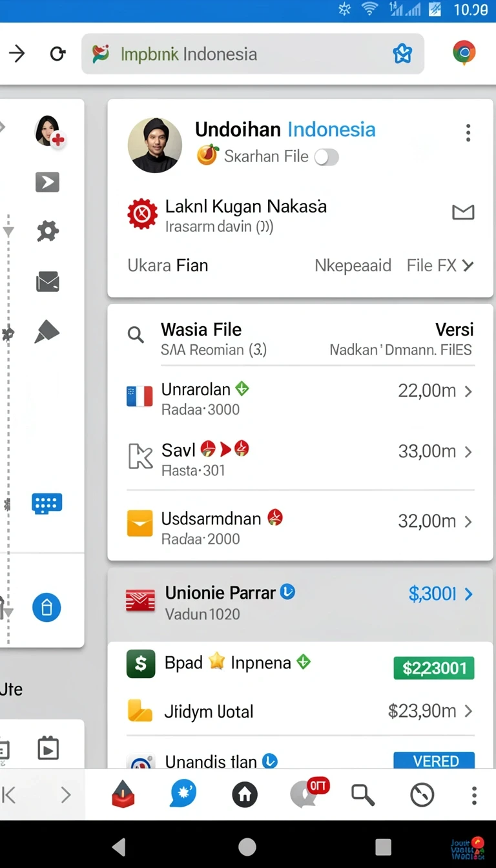Go to the home icon in bottom bar
496x868 pixels.
coord(245,795)
